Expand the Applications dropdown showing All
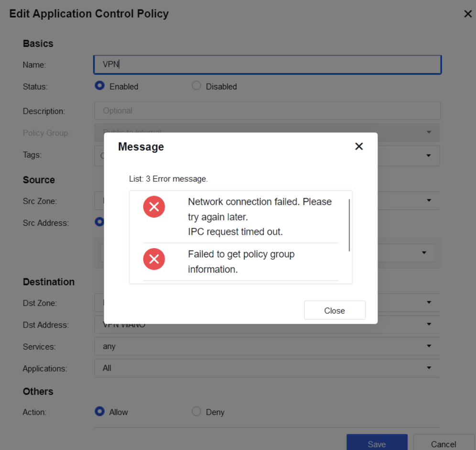This screenshot has width=476, height=450. point(429,368)
